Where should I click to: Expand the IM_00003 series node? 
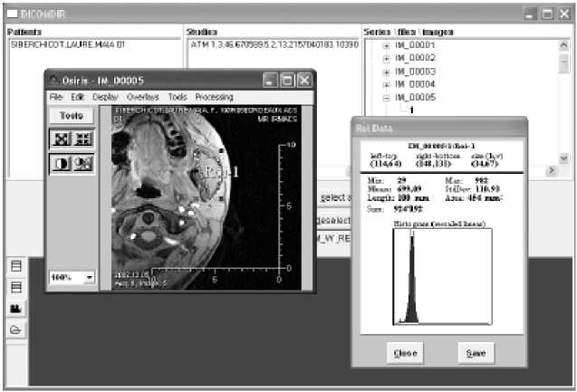pyautogui.click(x=386, y=72)
